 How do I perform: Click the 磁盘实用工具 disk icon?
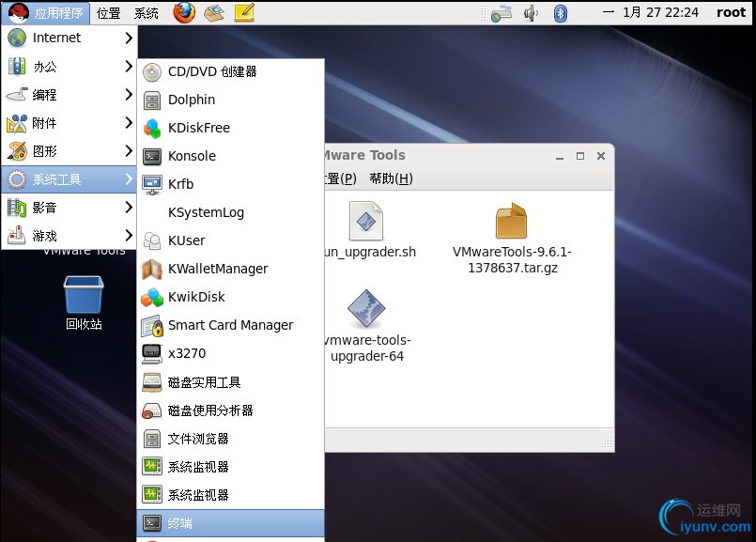(x=152, y=382)
